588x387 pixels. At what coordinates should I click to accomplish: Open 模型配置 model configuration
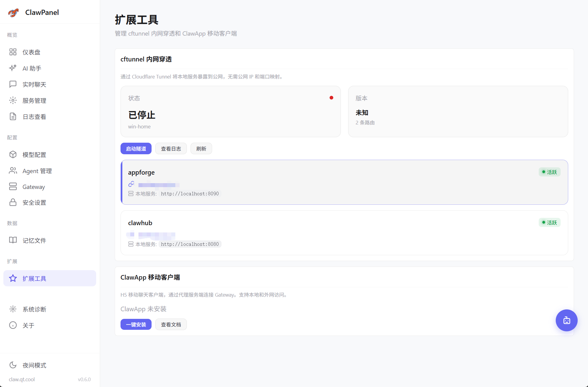34,155
